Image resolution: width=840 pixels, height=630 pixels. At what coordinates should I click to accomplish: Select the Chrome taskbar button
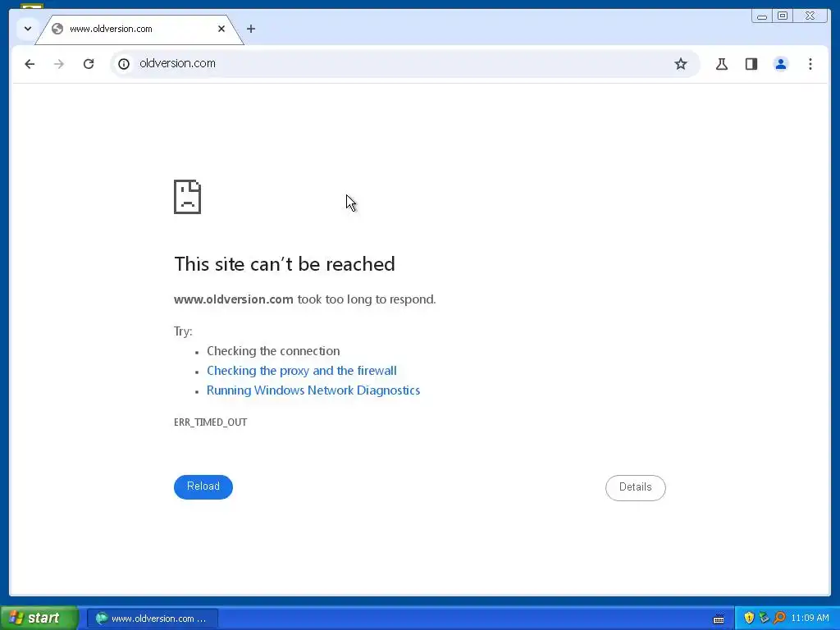click(x=152, y=619)
